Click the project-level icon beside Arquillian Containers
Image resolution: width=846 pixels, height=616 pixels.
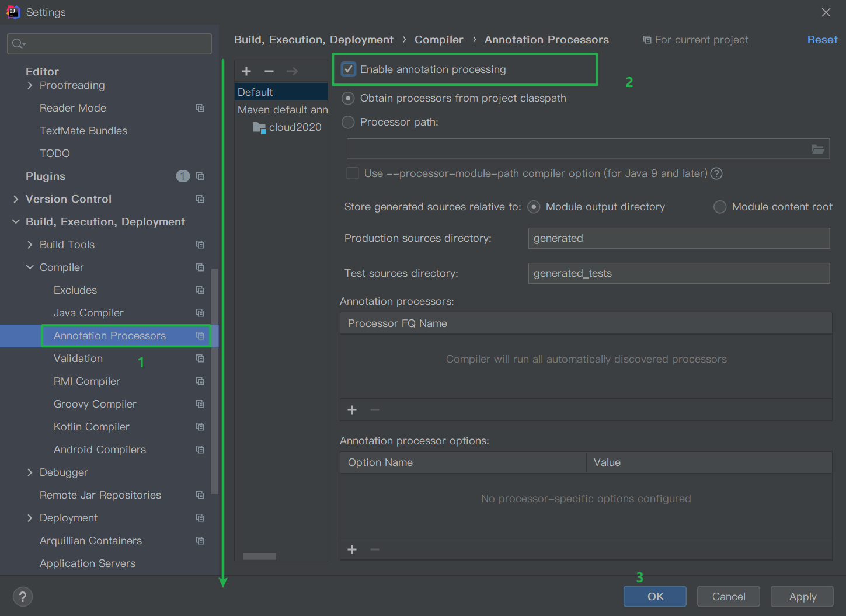tap(200, 541)
